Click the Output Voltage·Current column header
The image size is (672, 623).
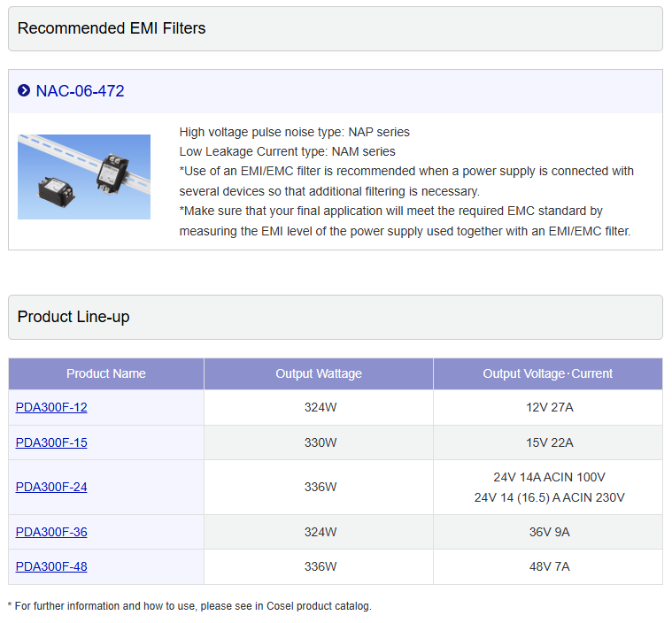(548, 373)
